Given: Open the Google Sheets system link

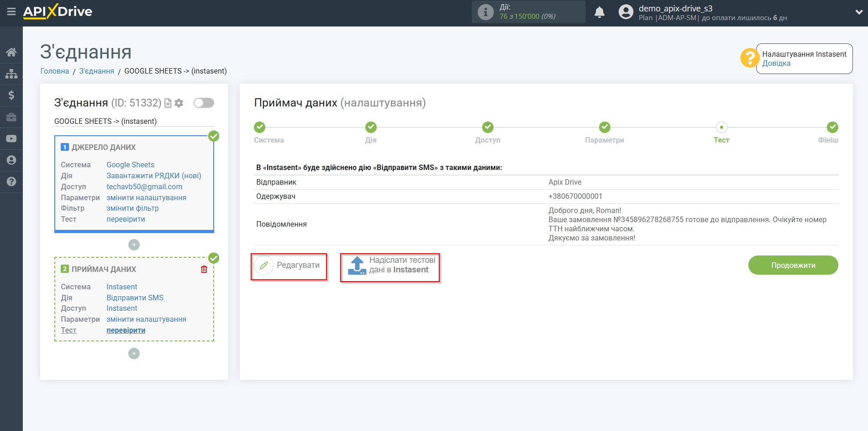Looking at the screenshot, I should point(131,165).
